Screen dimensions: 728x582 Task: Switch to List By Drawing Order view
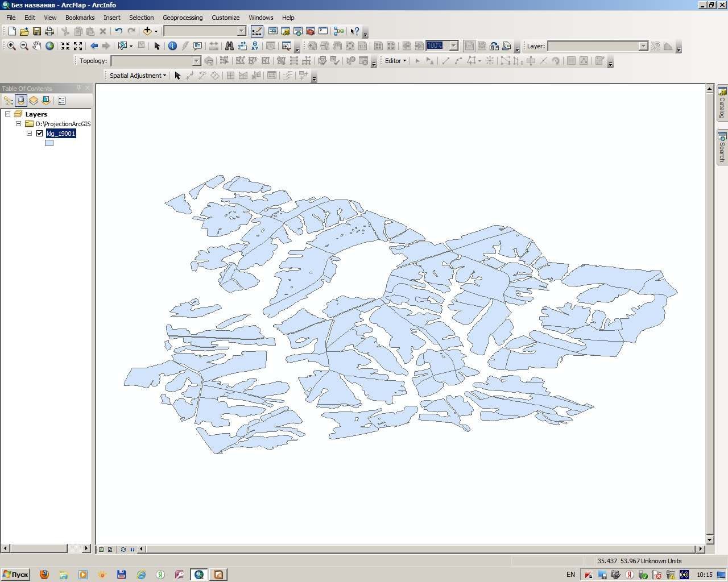click(8, 101)
